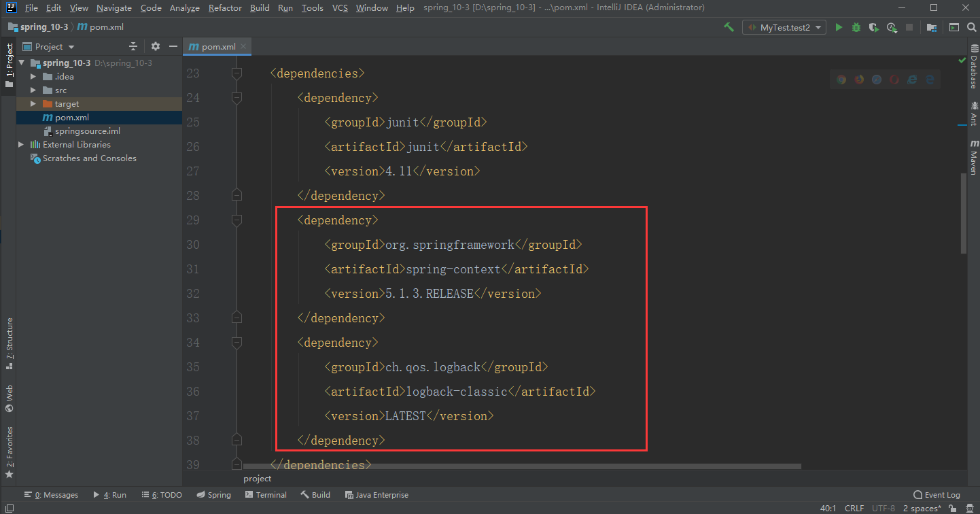Click the Build Project hammer icon
This screenshot has width=980, height=514.
(x=729, y=27)
